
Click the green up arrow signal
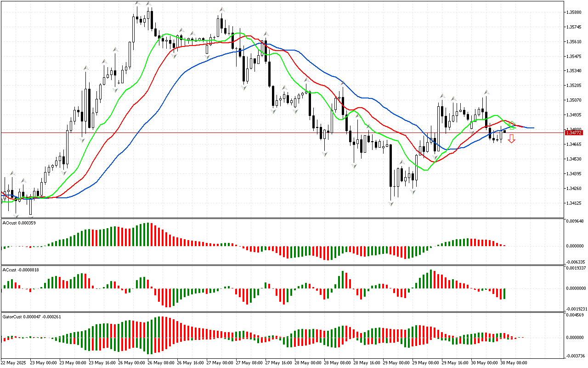pyautogui.click(x=513, y=125)
